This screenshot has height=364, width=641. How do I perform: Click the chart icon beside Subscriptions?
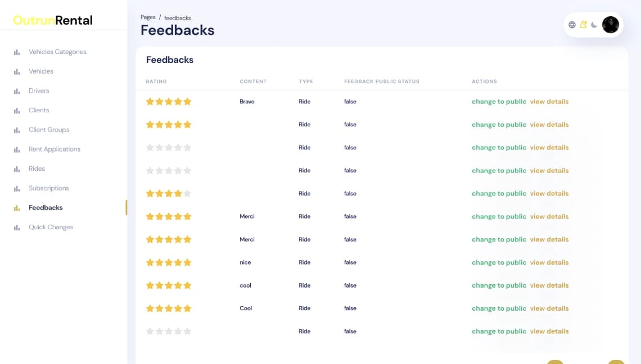(x=17, y=188)
